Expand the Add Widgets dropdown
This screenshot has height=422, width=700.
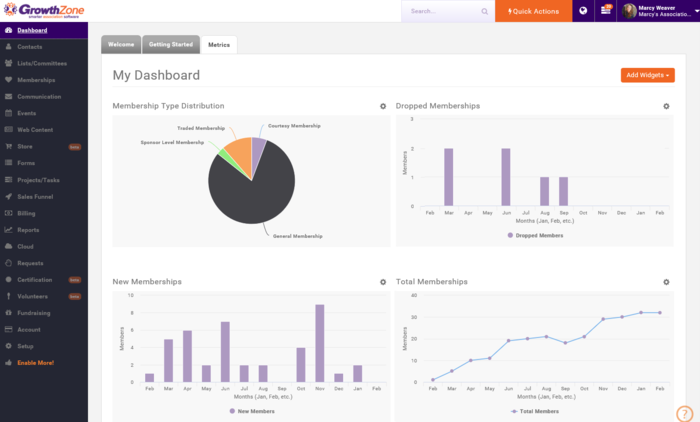(647, 75)
